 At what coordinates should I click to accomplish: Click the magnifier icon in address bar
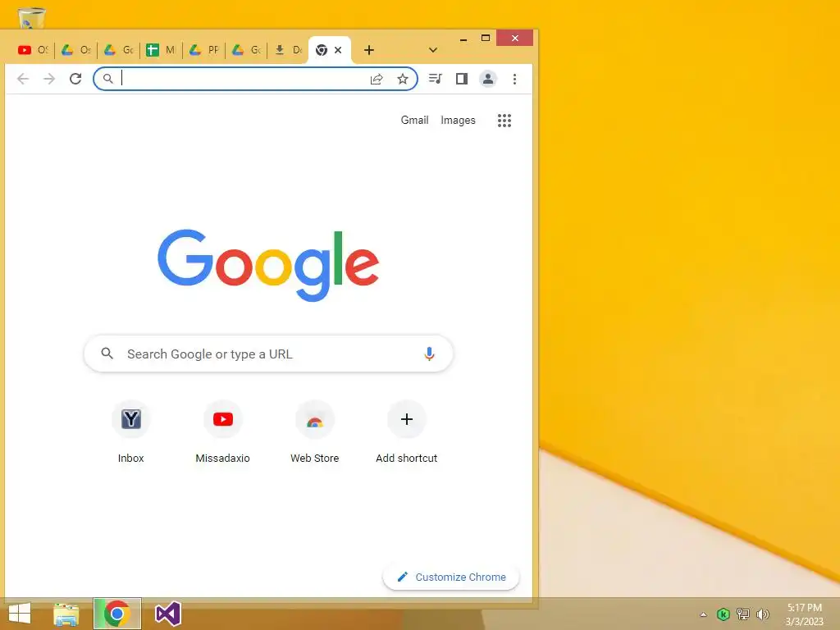(x=108, y=80)
